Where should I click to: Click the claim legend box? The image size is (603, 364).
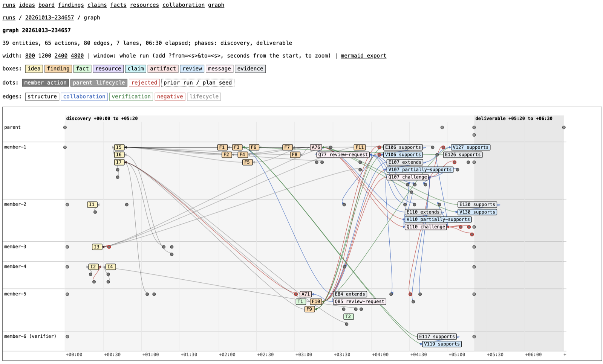coord(135,69)
